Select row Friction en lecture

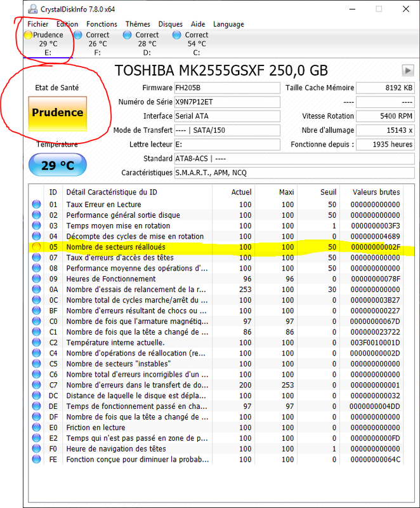pyautogui.click(x=216, y=427)
